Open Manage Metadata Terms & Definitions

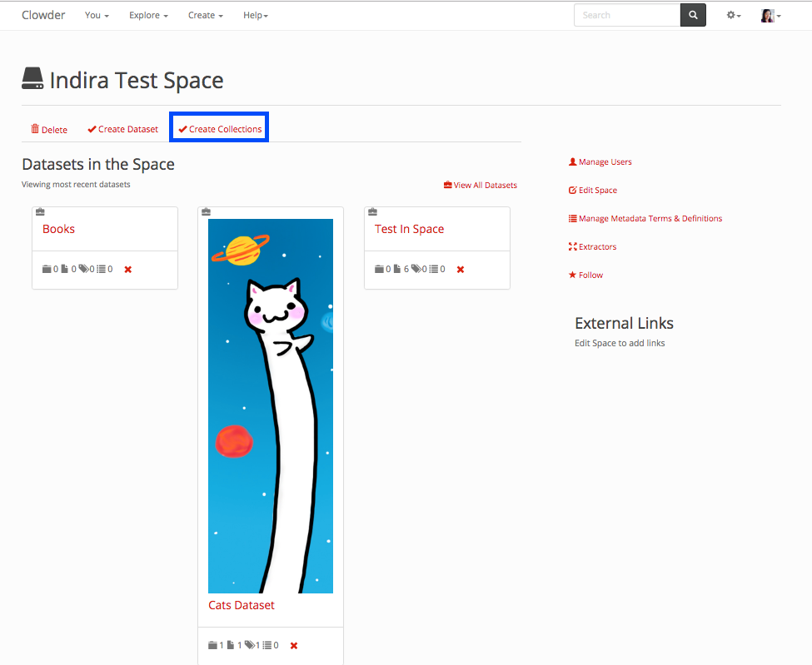650,219
